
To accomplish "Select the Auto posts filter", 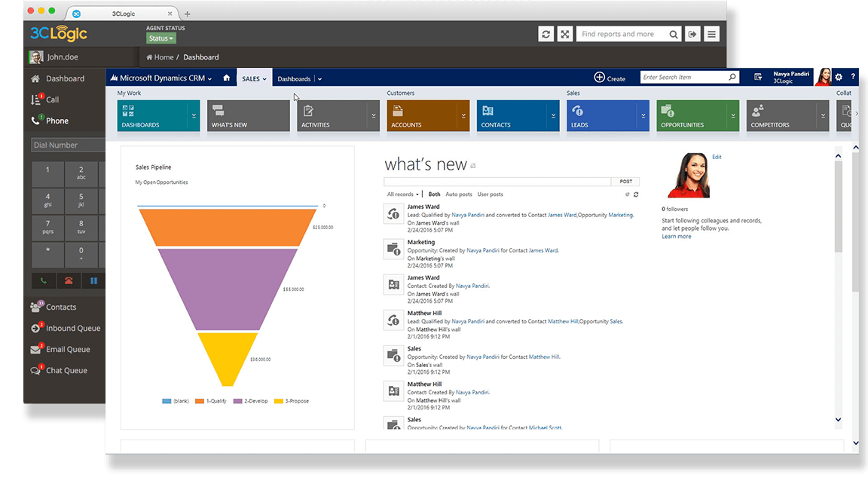I will click(x=459, y=194).
